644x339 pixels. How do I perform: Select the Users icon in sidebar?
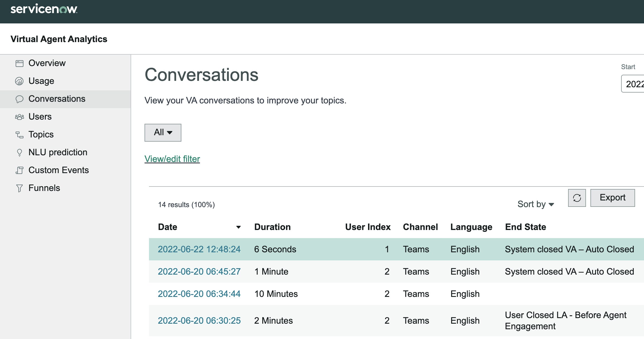pos(19,117)
